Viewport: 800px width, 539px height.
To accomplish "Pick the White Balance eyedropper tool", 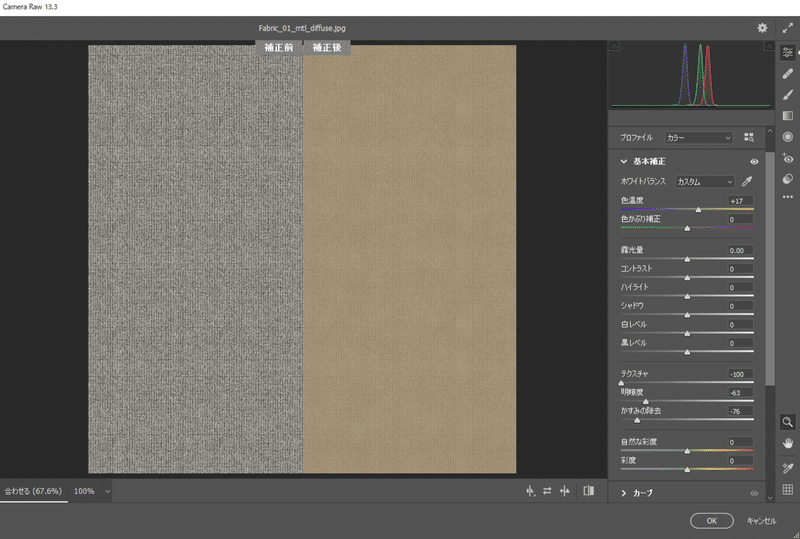I will pos(747,181).
